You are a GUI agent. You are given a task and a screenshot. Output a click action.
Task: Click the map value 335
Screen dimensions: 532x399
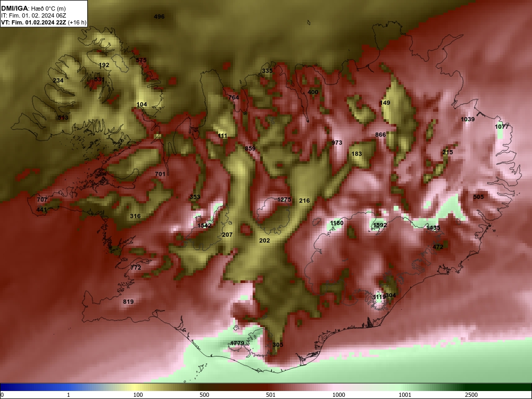point(268,71)
